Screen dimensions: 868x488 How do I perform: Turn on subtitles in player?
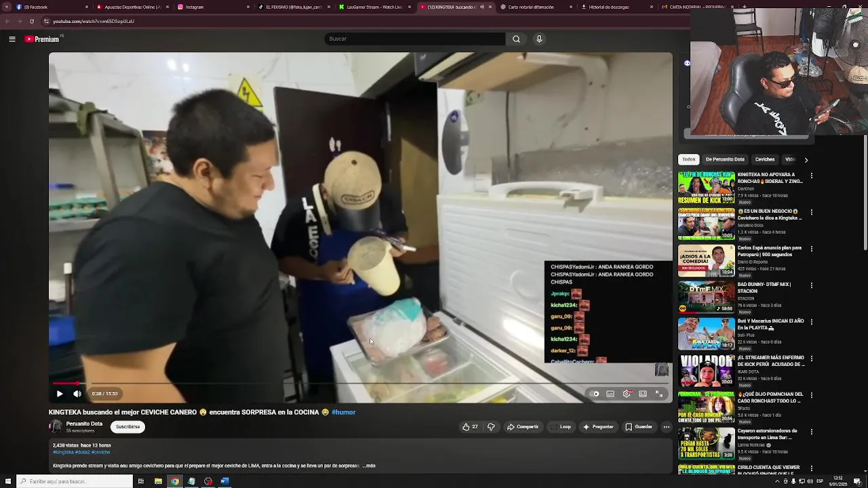[610, 394]
